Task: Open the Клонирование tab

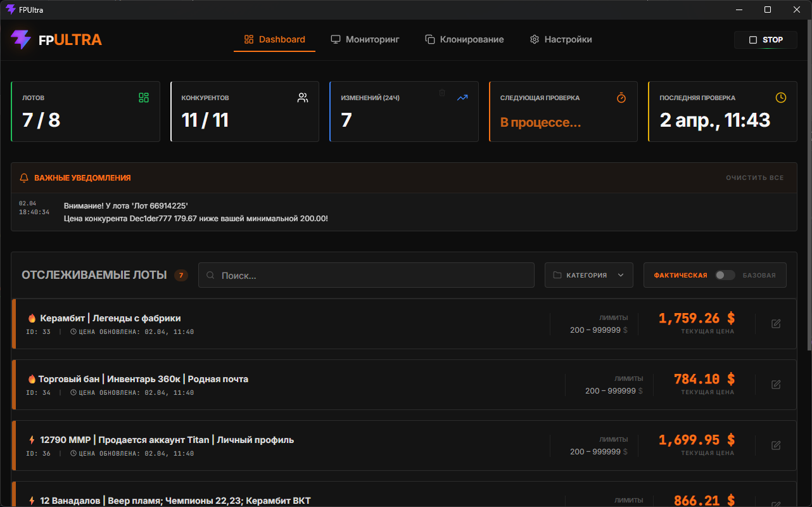Action: 464,39
